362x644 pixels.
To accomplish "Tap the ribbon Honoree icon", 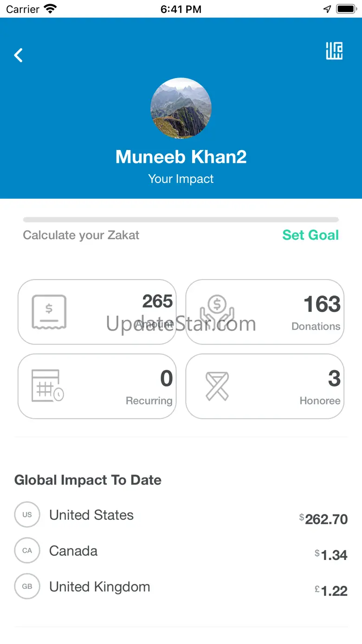I will (x=217, y=386).
